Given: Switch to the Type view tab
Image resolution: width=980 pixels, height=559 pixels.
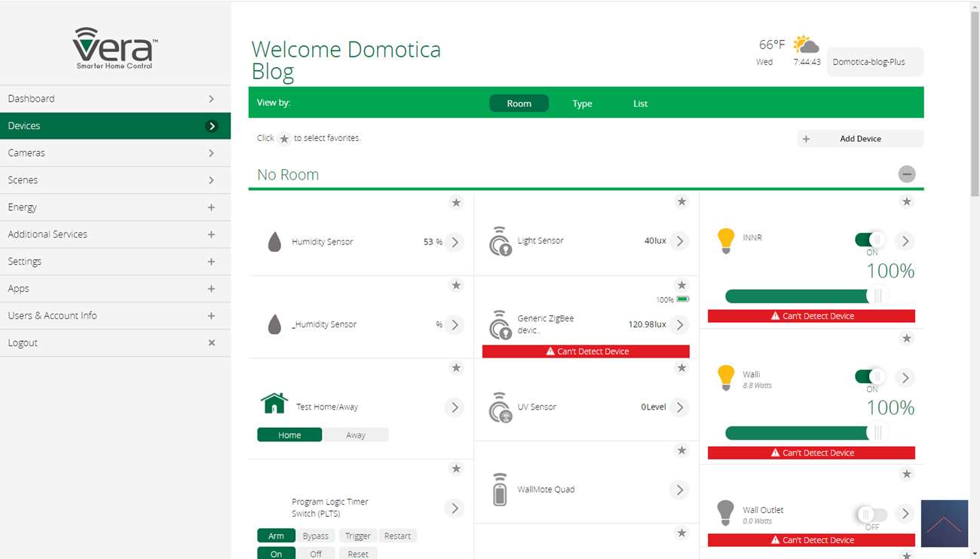Looking at the screenshot, I should click(x=582, y=103).
